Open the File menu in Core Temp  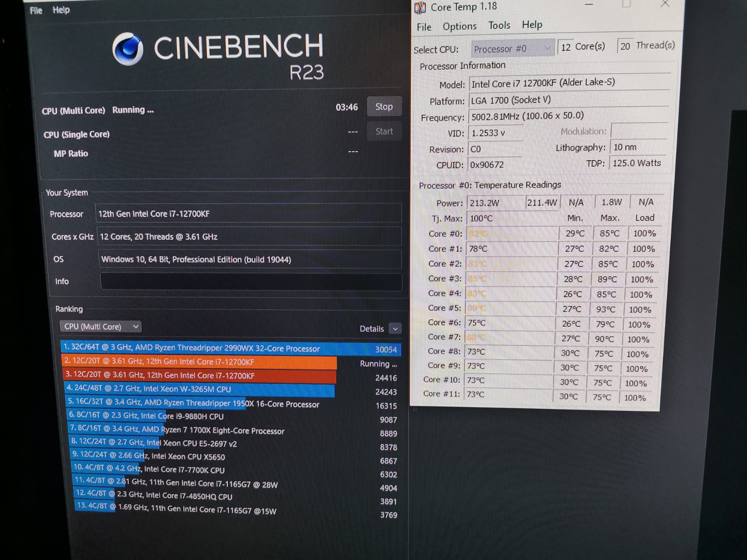[424, 27]
